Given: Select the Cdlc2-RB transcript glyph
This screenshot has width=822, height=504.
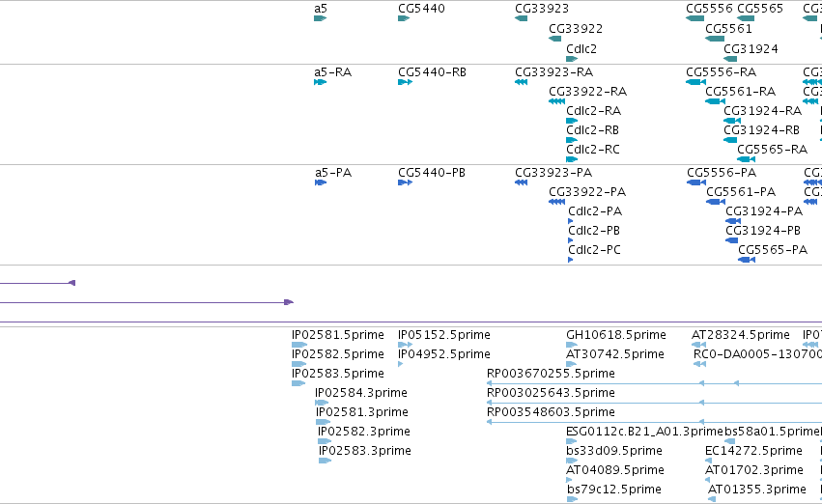Looking at the screenshot, I should click(x=572, y=140).
